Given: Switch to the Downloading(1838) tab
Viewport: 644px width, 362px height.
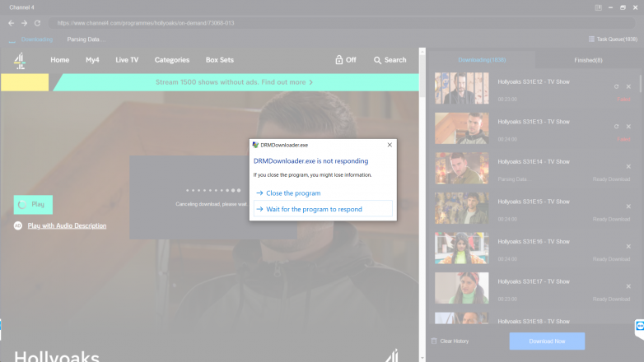Looking at the screenshot, I should click(x=482, y=60).
